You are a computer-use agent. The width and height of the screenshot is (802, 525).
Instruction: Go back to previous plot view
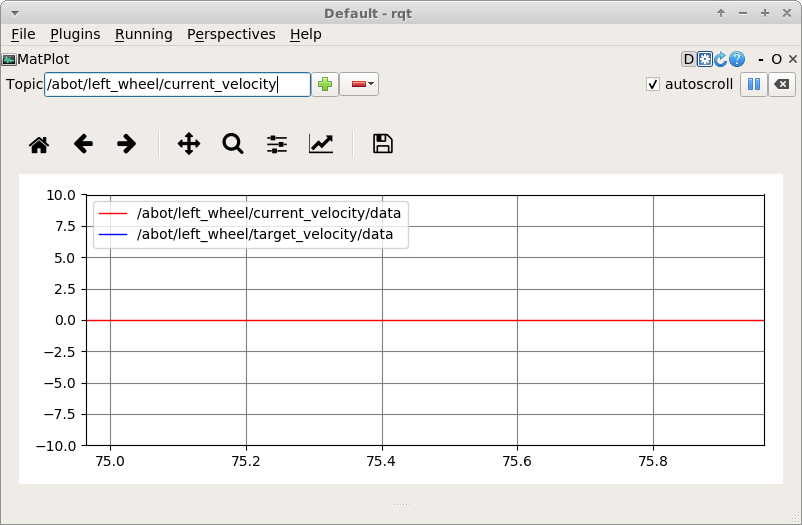(83, 144)
